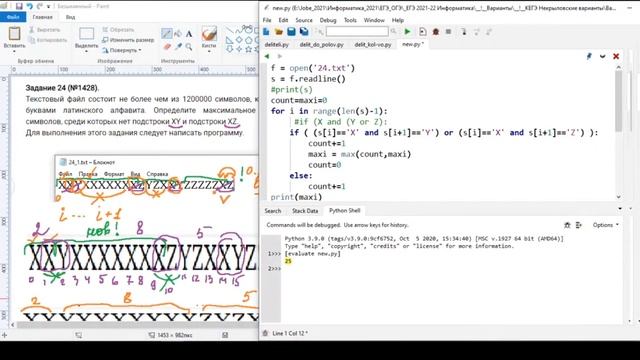Open the Help menu in the Python IDE

coord(398,20)
